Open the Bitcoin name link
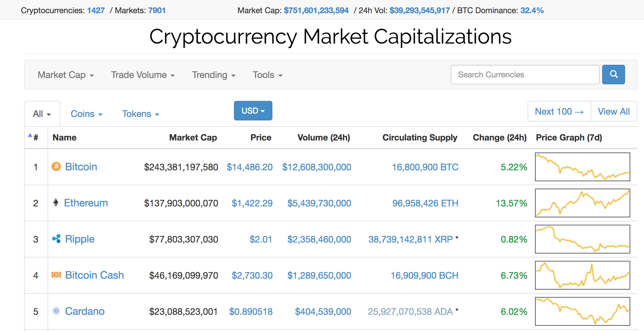The image size is (644, 332). (x=81, y=167)
